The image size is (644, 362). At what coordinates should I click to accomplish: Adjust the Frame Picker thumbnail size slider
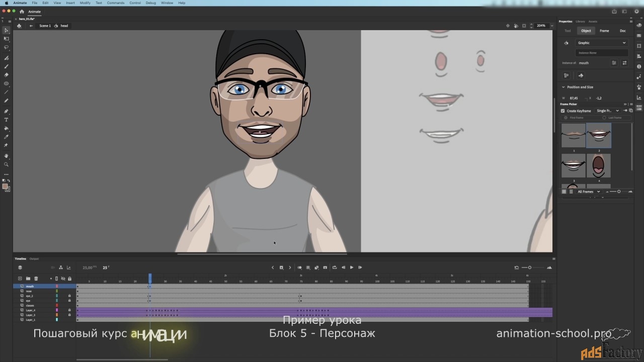[619, 192]
